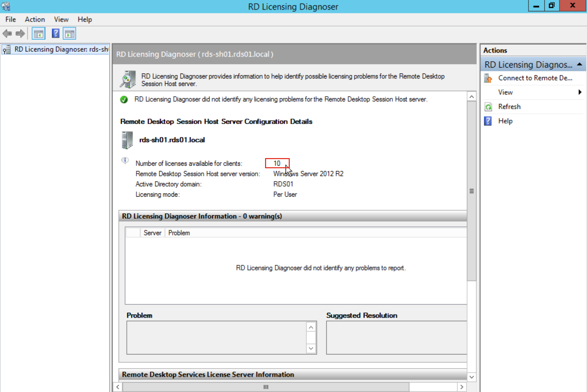Click the diagnoser description header icon
Image resolution: width=587 pixels, height=392 pixels.
[128, 79]
